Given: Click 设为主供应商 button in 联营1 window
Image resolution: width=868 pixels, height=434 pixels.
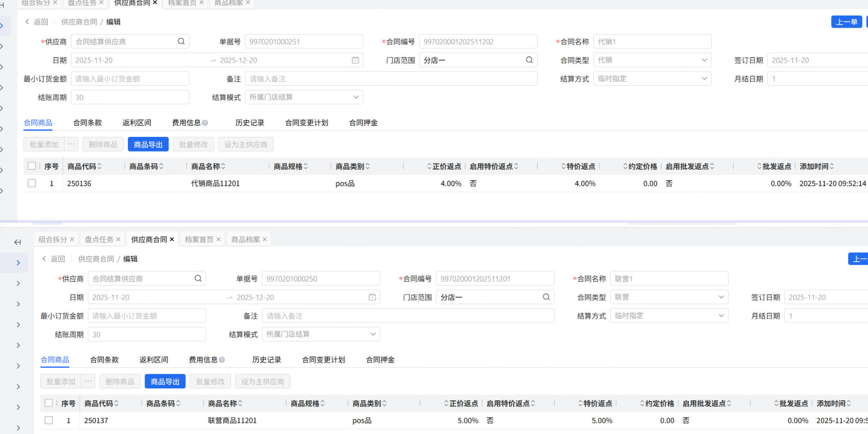Looking at the screenshot, I should pyautogui.click(x=263, y=381).
